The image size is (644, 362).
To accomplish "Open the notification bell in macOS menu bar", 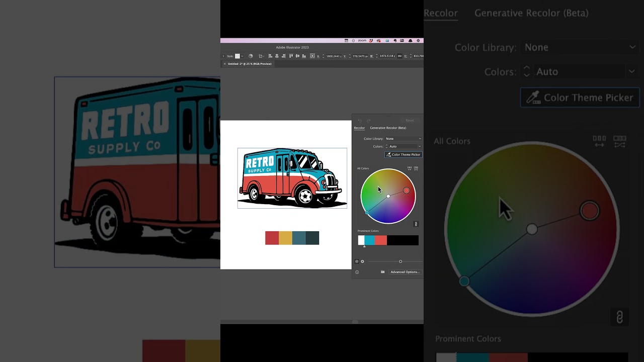I will click(411, 41).
